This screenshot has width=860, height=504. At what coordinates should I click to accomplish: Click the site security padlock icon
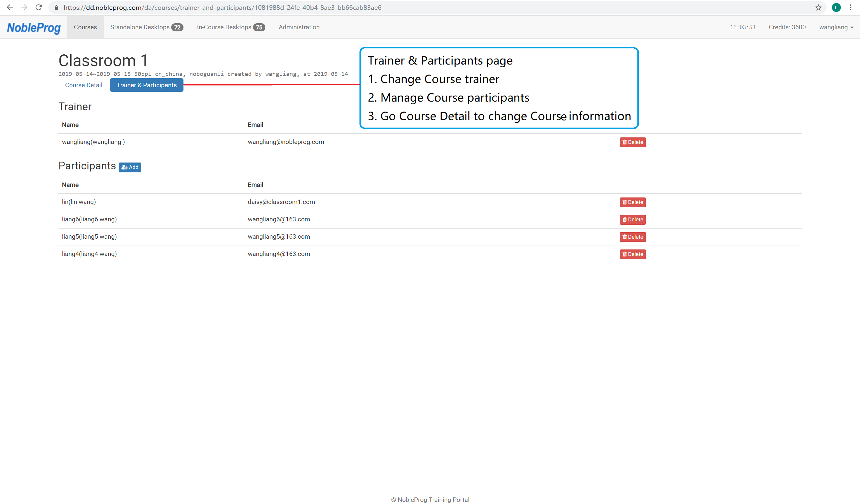pos(57,7)
